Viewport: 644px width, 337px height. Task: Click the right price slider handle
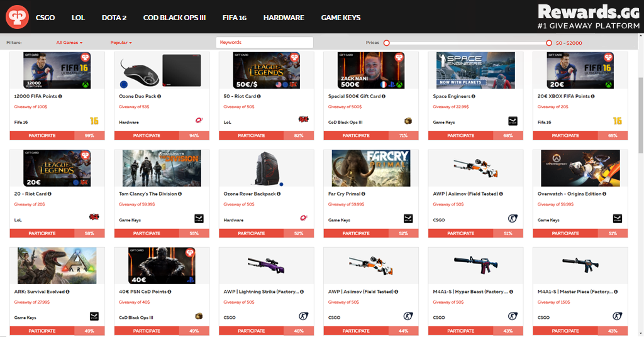point(548,43)
